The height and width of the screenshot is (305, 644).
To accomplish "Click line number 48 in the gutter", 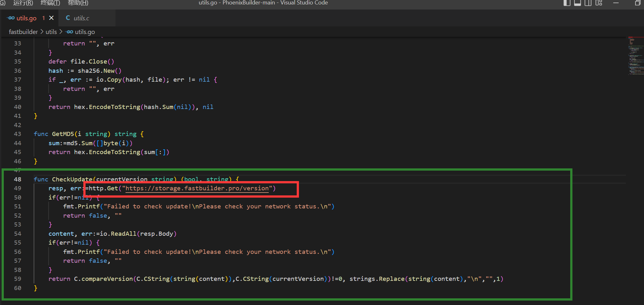I will click(x=17, y=179).
